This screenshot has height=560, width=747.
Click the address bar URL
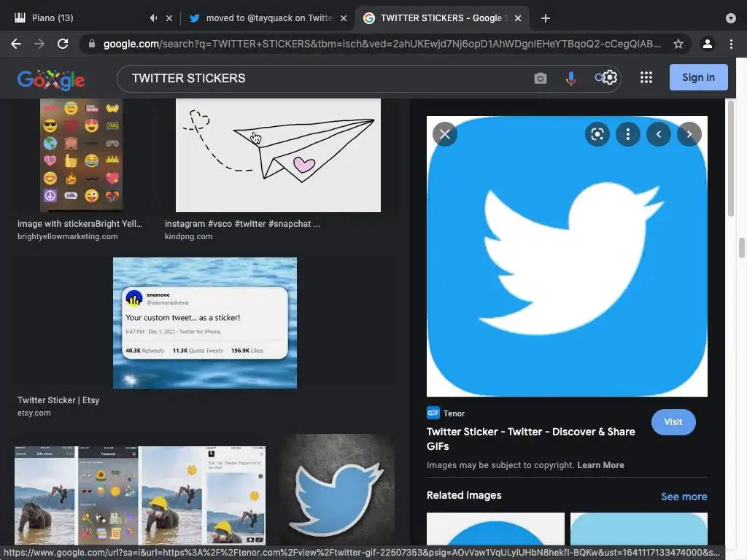[382, 44]
